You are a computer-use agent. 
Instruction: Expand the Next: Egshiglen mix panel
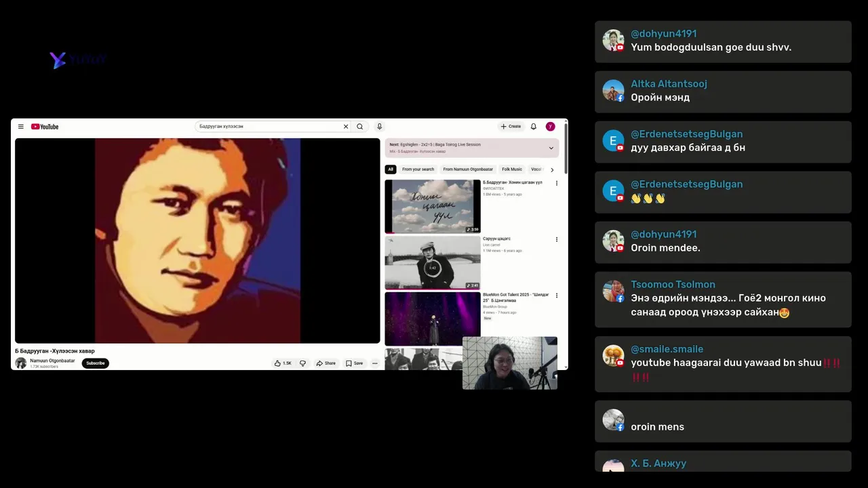coord(551,148)
